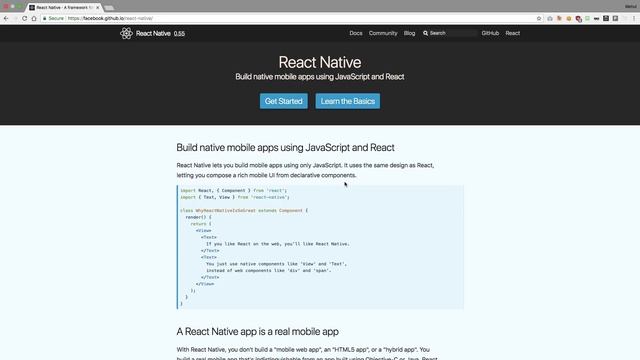
Task: Click the "A React Native app is a real mobile app" heading
Action: (258, 331)
